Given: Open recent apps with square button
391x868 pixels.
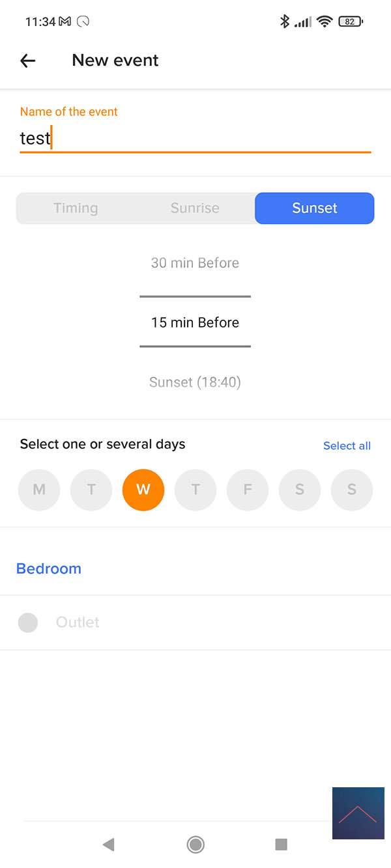Looking at the screenshot, I should coord(282,845).
